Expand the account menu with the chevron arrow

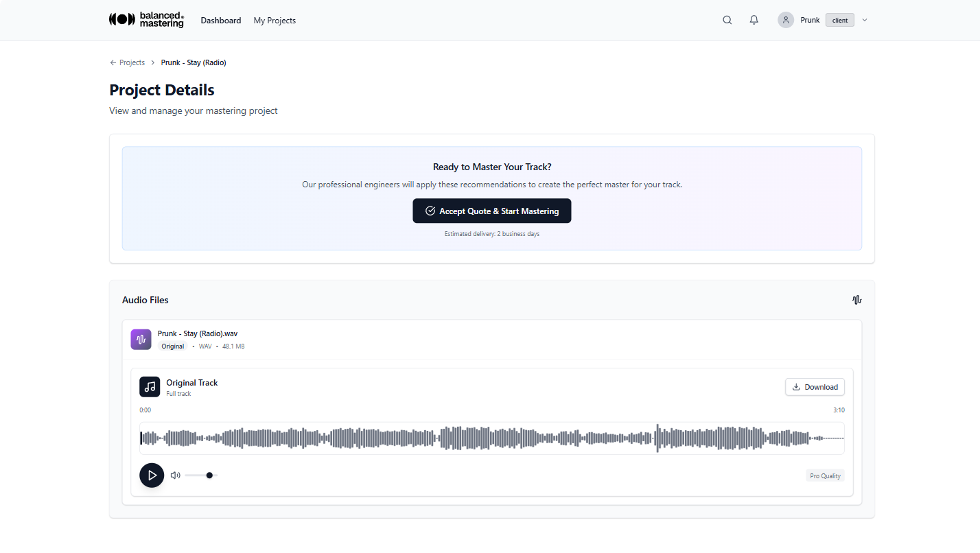pos(865,20)
